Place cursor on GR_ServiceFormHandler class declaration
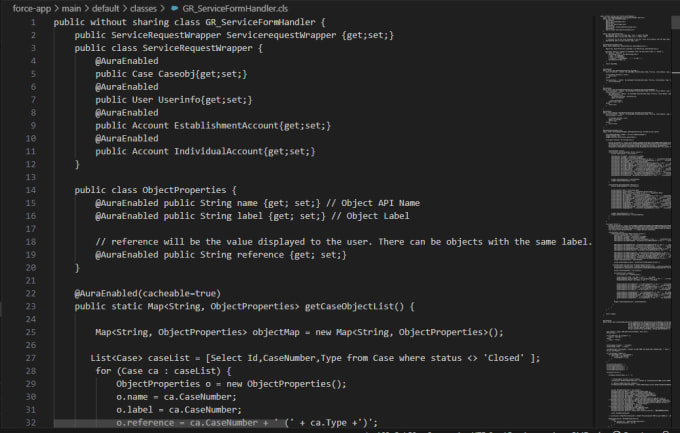 pyautogui.click(x=260, y=22)
